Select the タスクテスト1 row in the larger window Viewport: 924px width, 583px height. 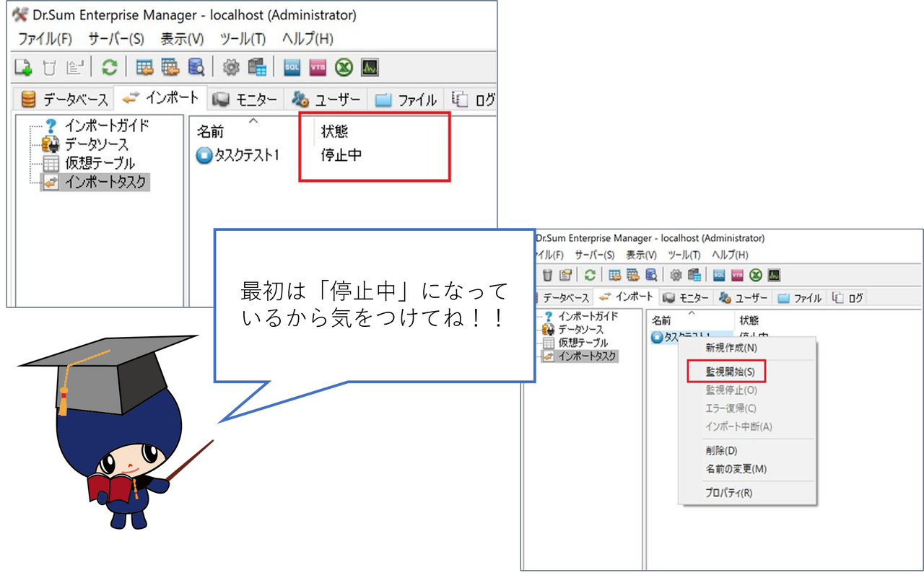coord(245,155)
